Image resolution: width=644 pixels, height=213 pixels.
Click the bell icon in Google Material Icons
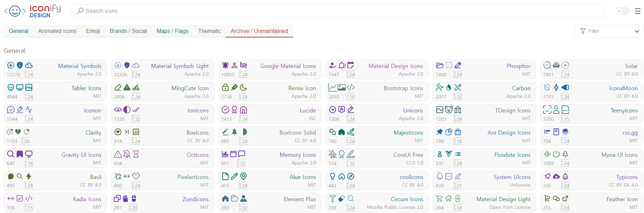click(225, 65)
